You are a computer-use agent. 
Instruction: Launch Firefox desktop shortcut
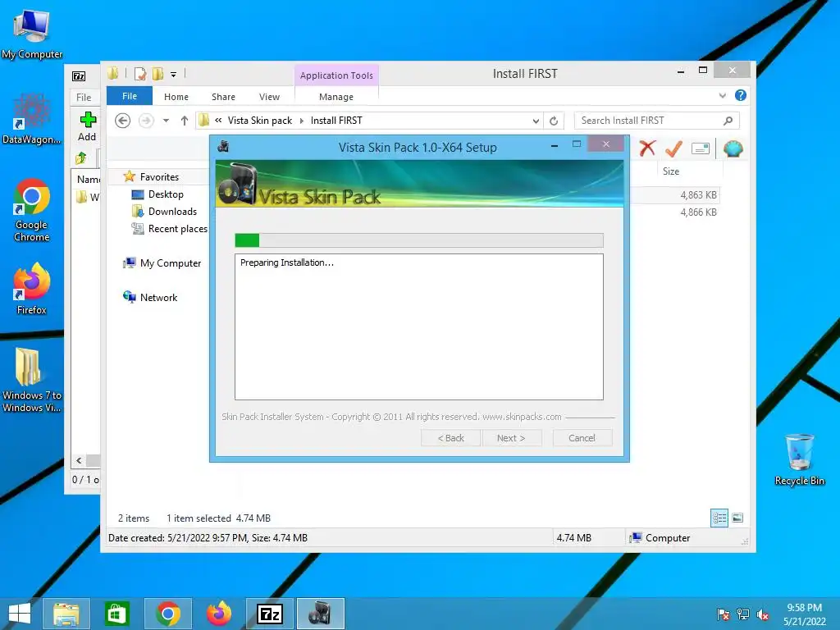(32, 290)
